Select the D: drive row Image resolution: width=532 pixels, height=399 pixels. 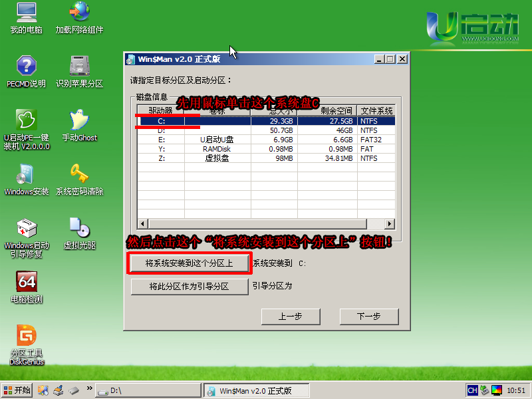point(267,130)
